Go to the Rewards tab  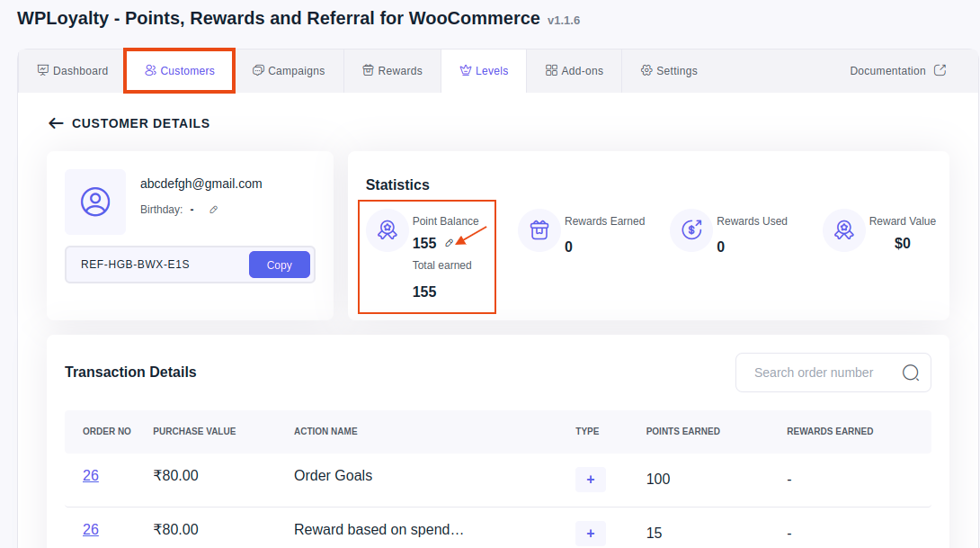[x=393, y=71]
